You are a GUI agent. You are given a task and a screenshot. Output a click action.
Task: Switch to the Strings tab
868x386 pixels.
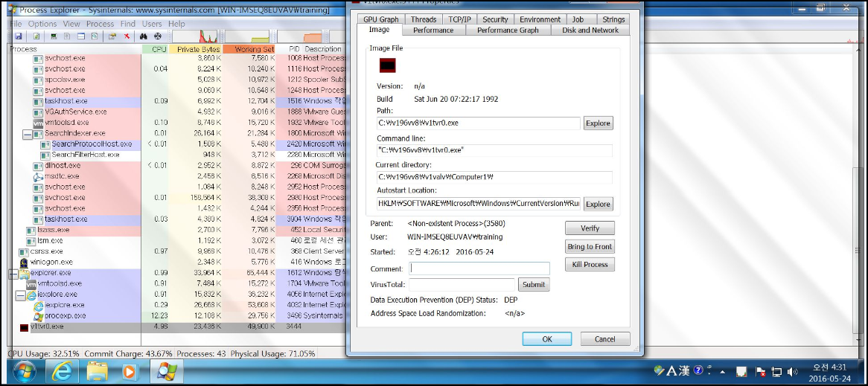[613, 19]
